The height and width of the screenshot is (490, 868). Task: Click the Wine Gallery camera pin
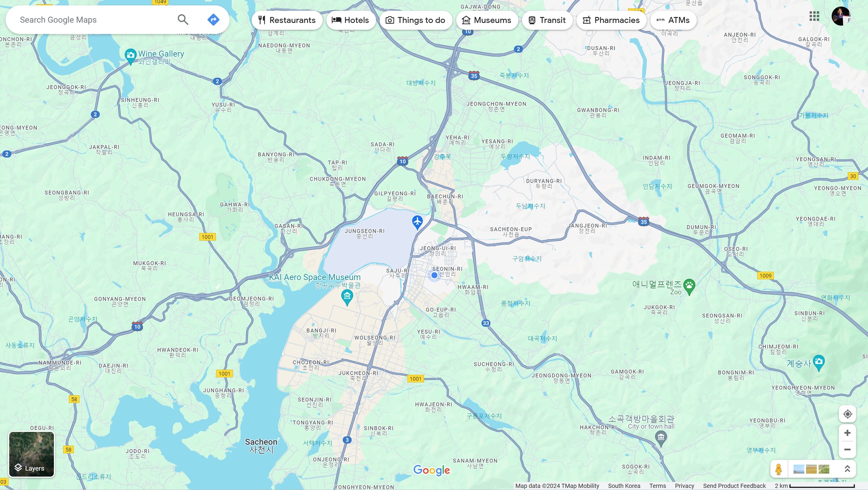pos(131,56)
